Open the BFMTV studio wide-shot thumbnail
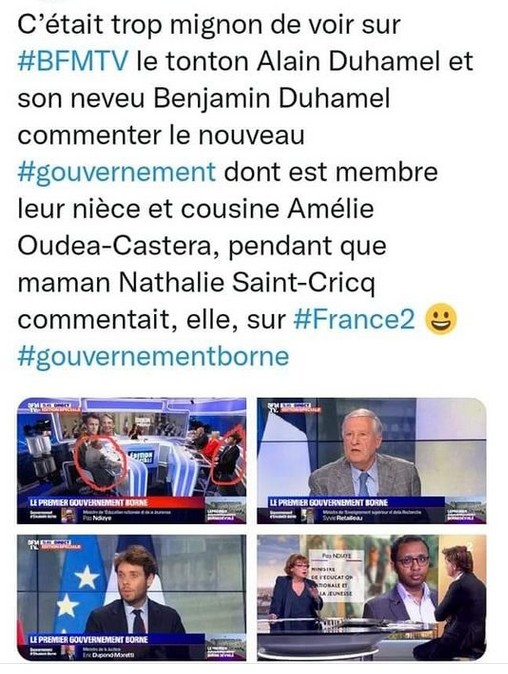The height and width of the screenshot is (674, 508). tap(132, 460)
